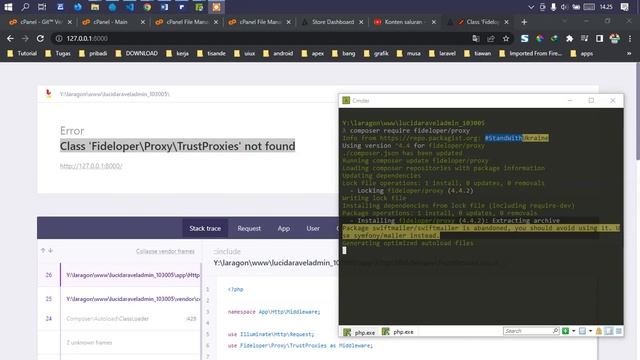Open media controls playlist icon
Screen dimensions: 640x360
584,38
